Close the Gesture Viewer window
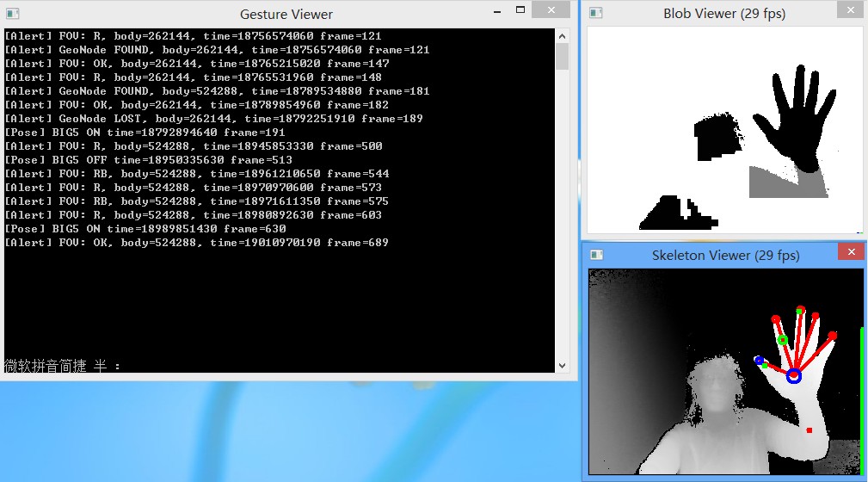 point(551,10)
